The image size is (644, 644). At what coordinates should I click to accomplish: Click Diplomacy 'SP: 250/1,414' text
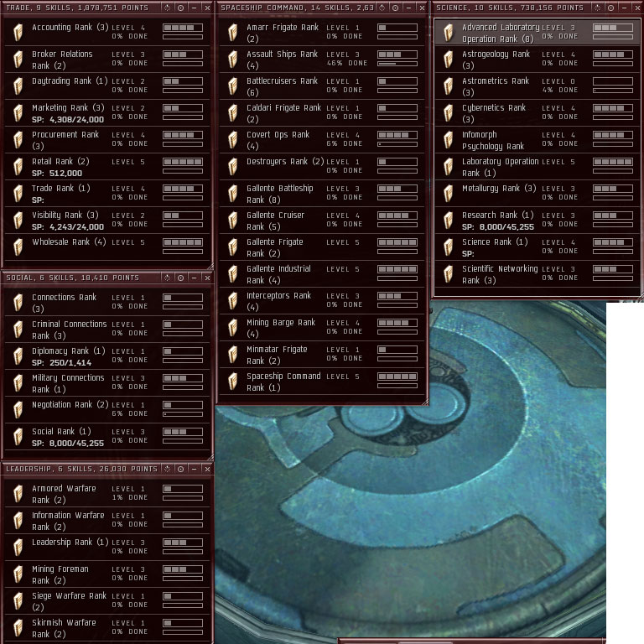click(x=61, y=362)
